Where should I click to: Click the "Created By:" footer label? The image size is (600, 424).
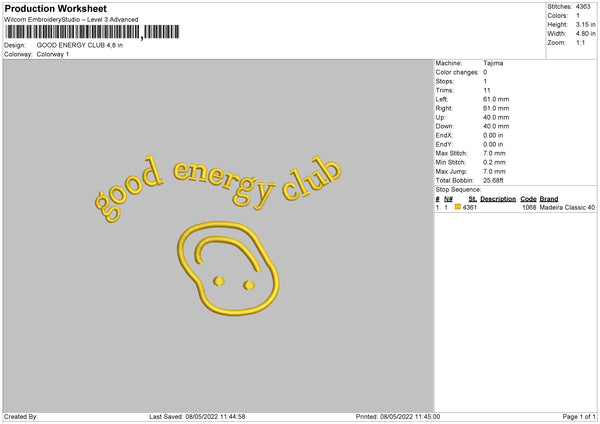[x=21, y=417]
